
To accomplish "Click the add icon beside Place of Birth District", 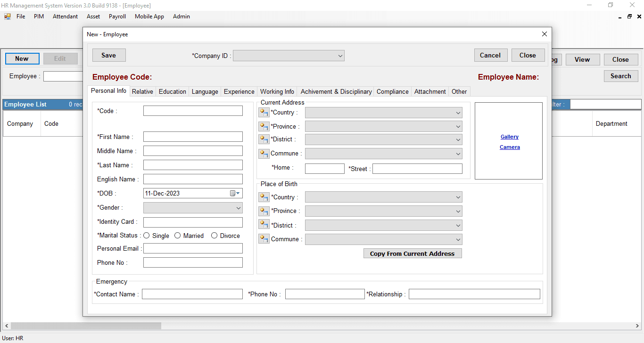I will pos(264,225).
